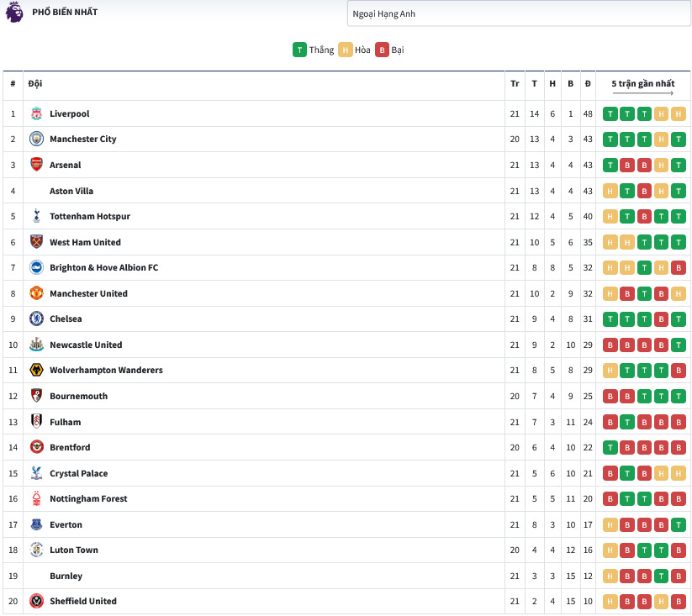Open the Ngoại Hạng Anh league dropdown
The width and height of the screenshot is (692, 616).
click(x=518, y=13)
